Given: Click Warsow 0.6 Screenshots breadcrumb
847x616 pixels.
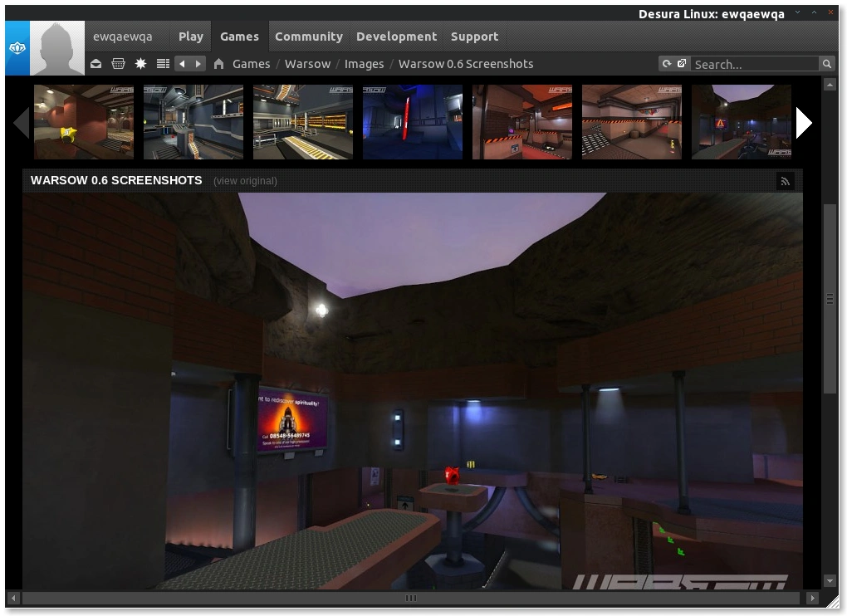Looking at the screenshot, I should pyautogui.click(x=466, y=64).
